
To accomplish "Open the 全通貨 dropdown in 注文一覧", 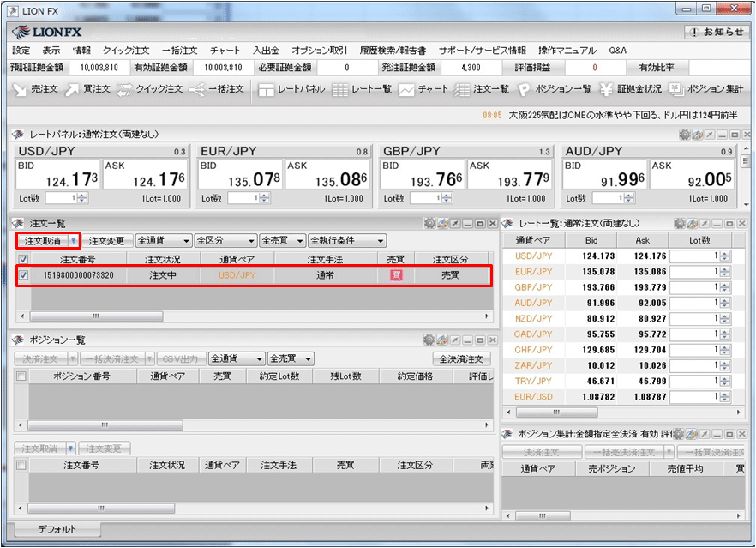I will tap(164, 240).
